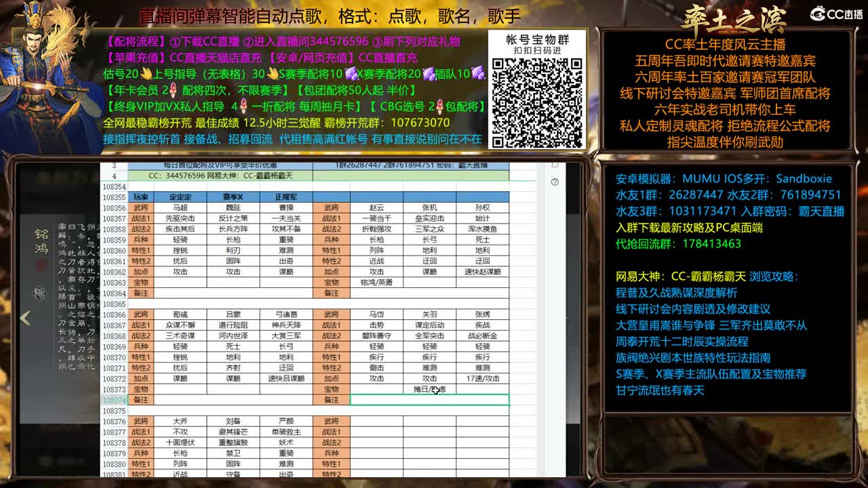Click the 垒实迎击 cell
The image size is (868, 488).
430,218
